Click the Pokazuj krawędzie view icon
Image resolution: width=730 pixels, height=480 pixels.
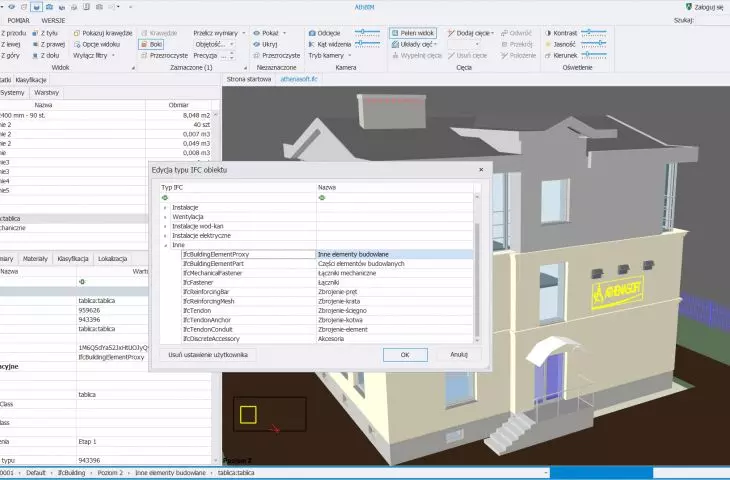[x=77, y=33]
